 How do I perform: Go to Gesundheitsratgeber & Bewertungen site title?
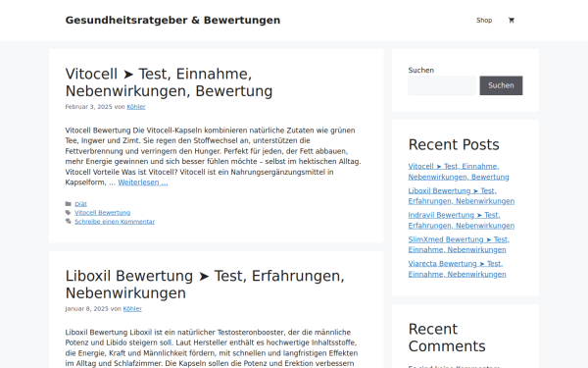172,20
